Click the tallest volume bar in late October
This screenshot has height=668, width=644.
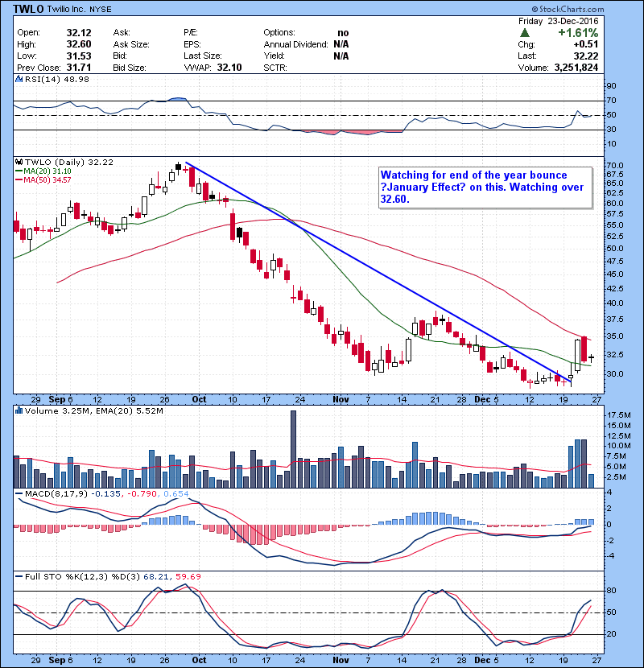pyautogui.click(x=293, y=449)
